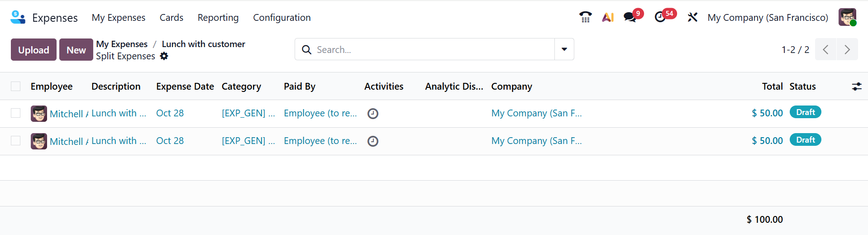Open the My Company (San Francisco) switcher
The image size is (868, 235).
pyautogui.click(x=768, y=18)
